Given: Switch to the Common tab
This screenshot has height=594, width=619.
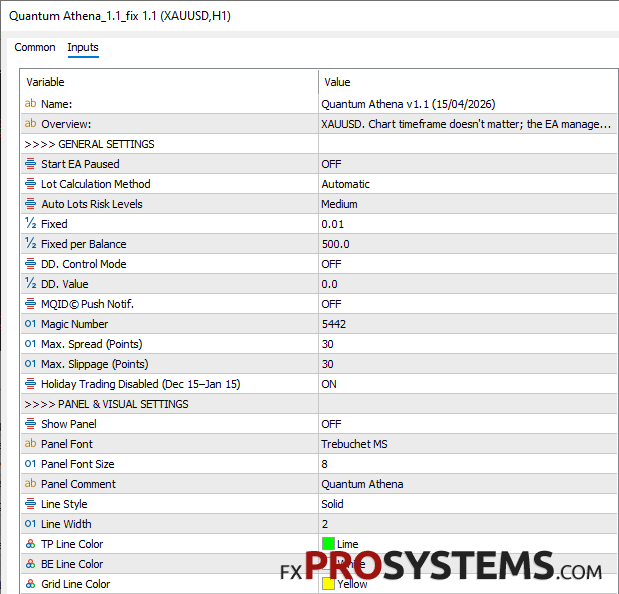Looking at the screenshot, I should [x=35, y=47].
